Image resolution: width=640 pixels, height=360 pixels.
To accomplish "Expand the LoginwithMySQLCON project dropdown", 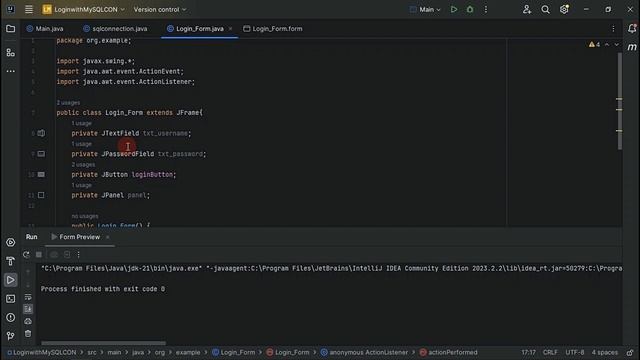I will 84,9.
